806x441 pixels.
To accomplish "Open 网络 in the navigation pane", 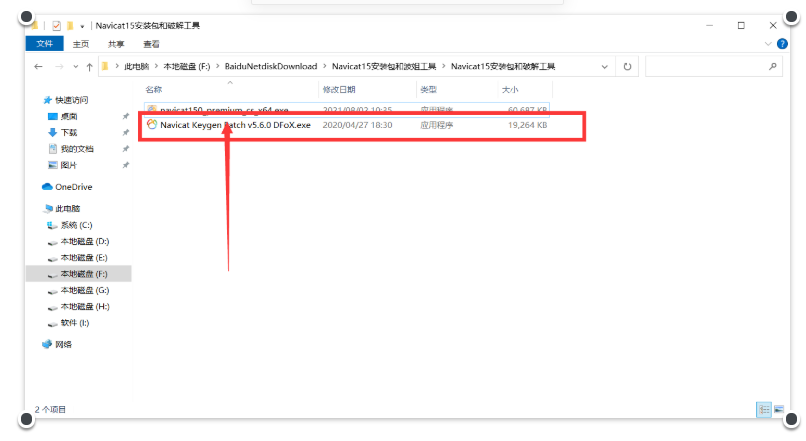I will (63, 344).
